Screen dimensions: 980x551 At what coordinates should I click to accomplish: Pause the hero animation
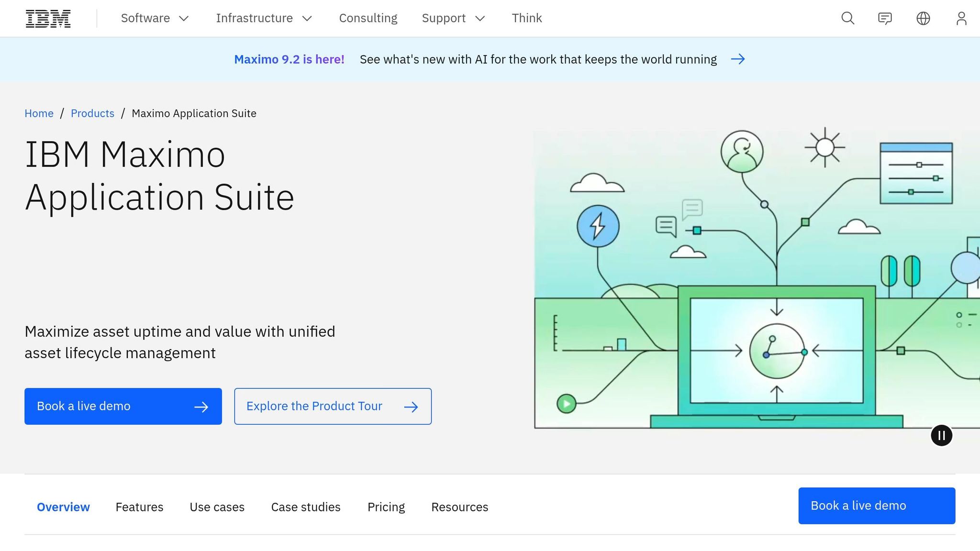[941, 435]
